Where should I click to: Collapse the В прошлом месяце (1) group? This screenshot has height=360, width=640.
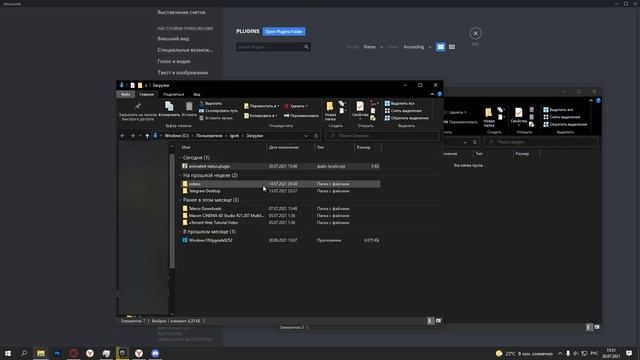(209, 232)
